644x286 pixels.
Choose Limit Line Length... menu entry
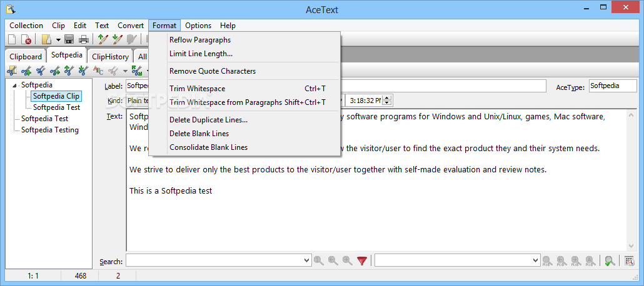[x=245, y=53]
